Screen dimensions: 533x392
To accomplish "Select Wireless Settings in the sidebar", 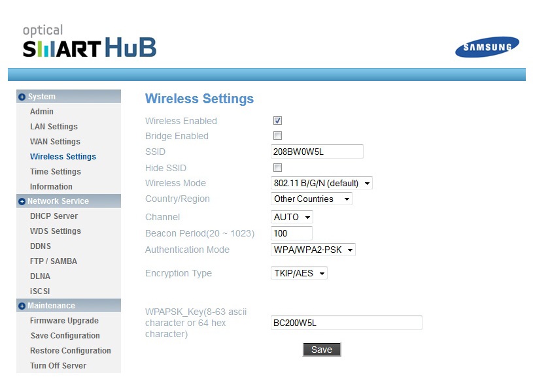I will click(x=63, y=157).
